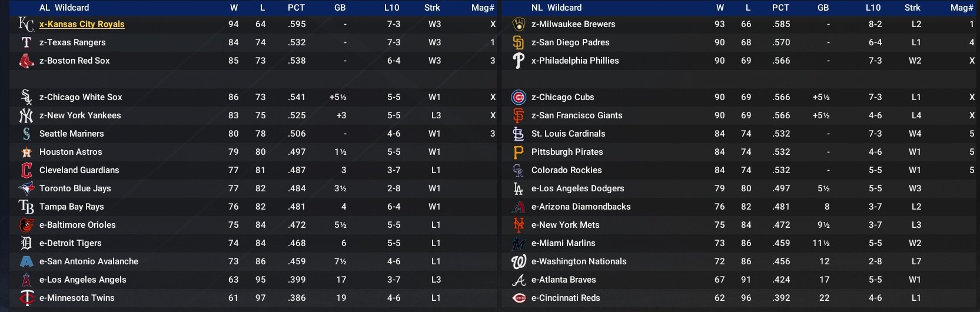Click the Washington Nationals logo
The image size is (980, 312).
click(x=519, y=261)
